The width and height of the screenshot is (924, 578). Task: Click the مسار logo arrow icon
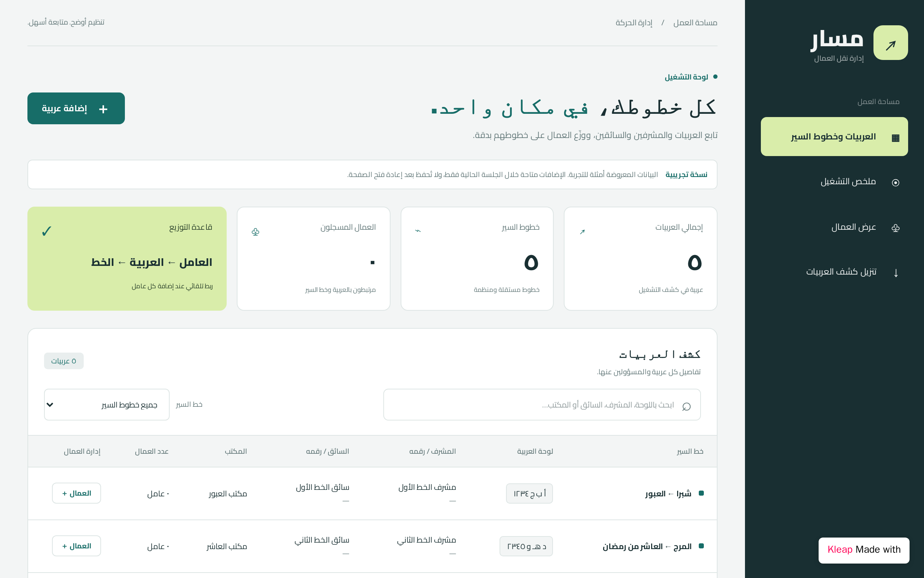(x=890, y=43)
